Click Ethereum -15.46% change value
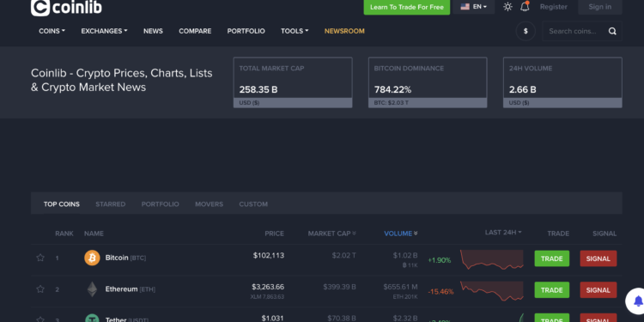Image resolution: width=644 pixels, height=322 pixels. click(x=440, y=292)
